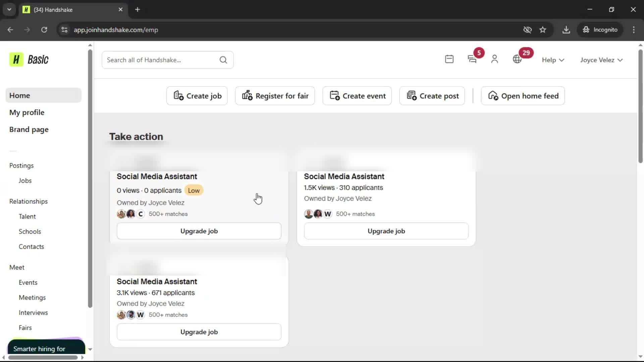Open the tab search dropdown arrow
This screenshot has height=362, width=644.
(x=9, y=9)
